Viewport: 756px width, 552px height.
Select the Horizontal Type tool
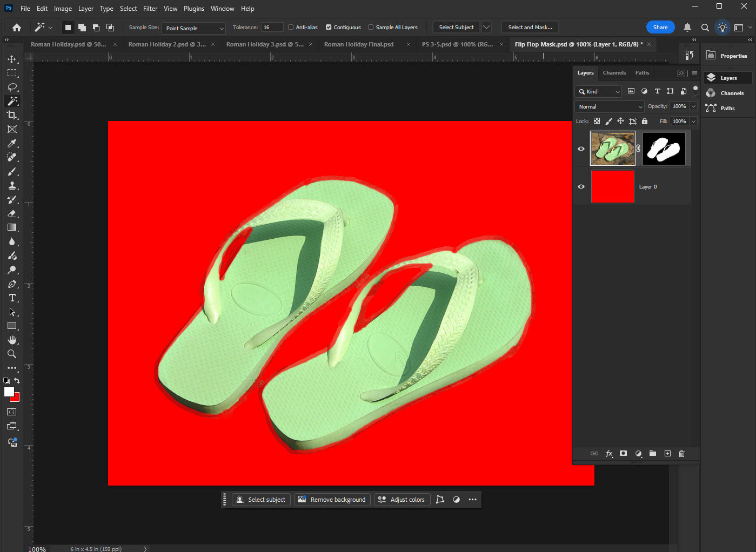[12, 298]
